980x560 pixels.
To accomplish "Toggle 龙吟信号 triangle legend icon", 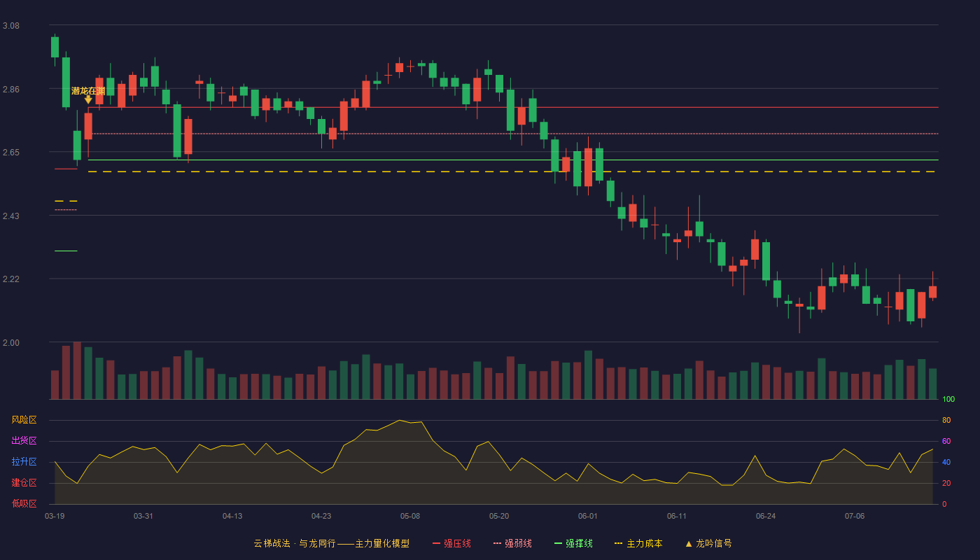I will point(689,543).
